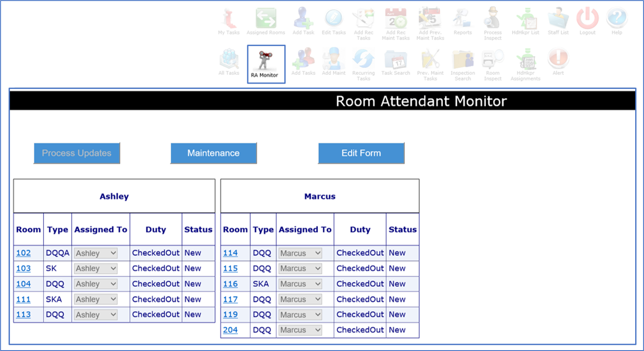The image size is (644, 351).
Task: Open Assigned To dropdown for room 113
Action: point(96,315)
